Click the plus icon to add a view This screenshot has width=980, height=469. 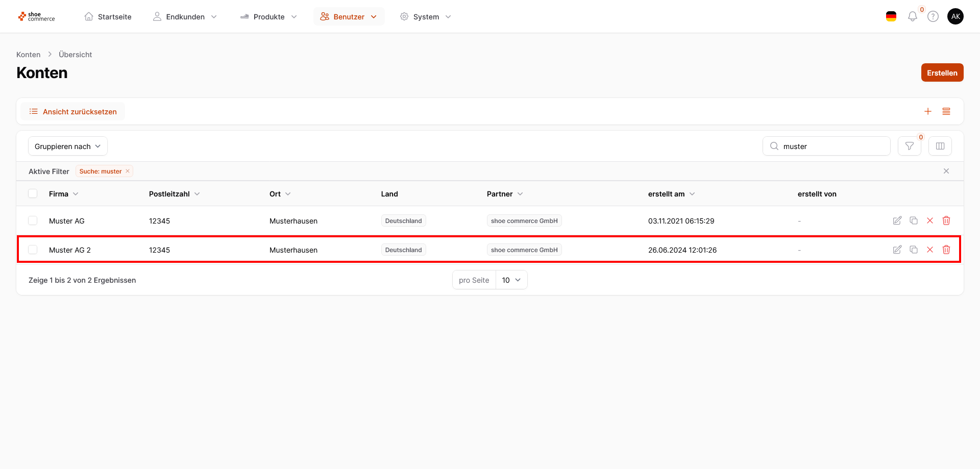pos(927,111)
